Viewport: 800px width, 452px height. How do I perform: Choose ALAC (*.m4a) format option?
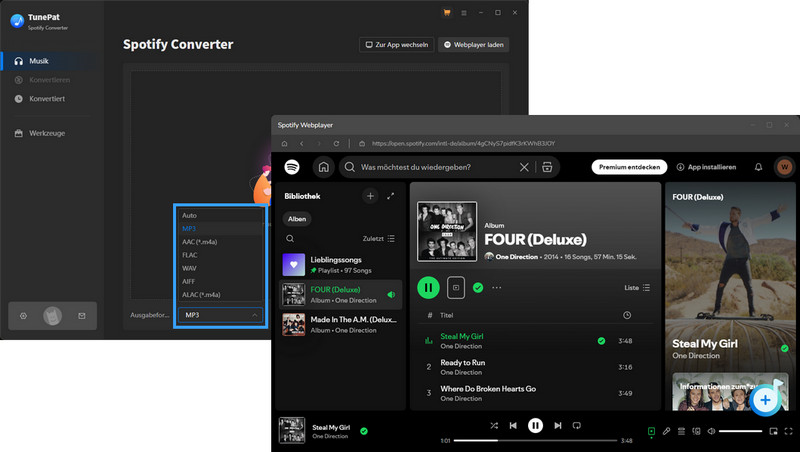coord(220,295)
